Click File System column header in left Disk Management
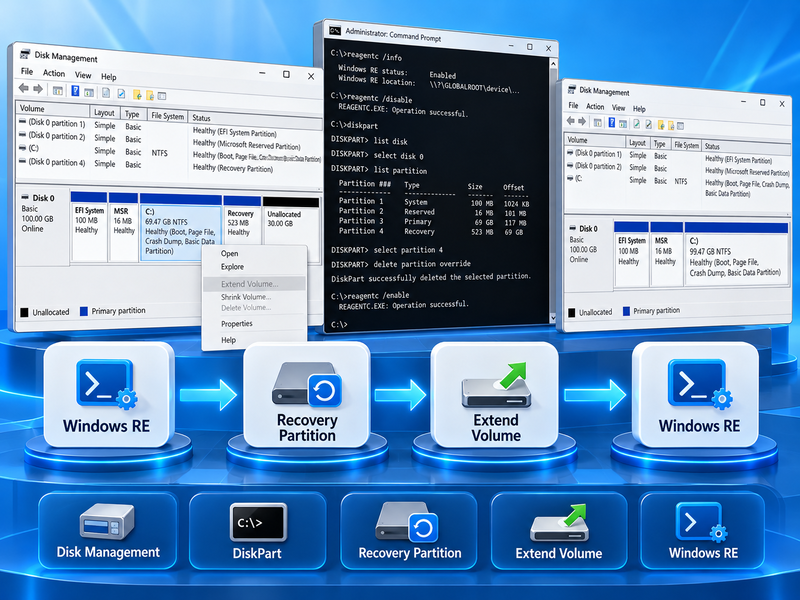 click(x=167, y=116)
